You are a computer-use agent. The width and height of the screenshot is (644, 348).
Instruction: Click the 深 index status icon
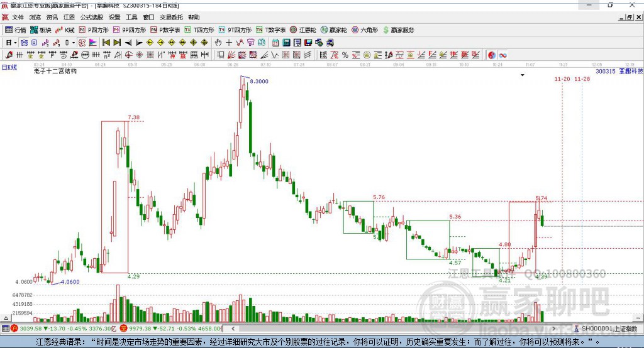(123, 329)
